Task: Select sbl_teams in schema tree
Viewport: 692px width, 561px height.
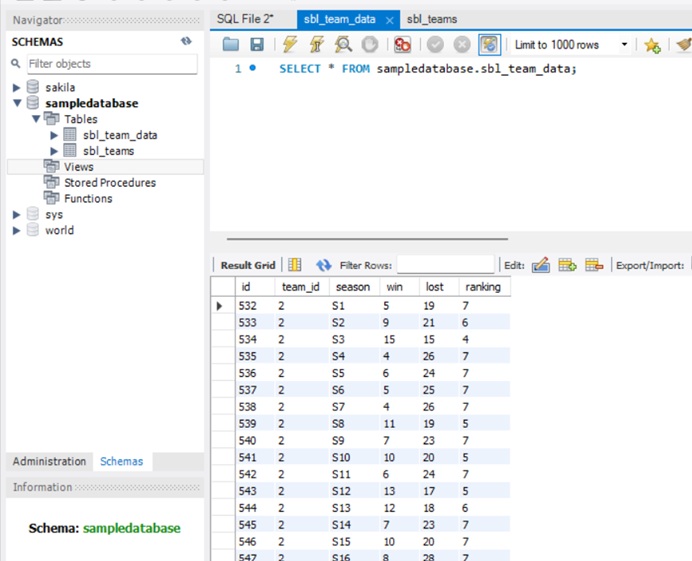Action: [109, 151]
